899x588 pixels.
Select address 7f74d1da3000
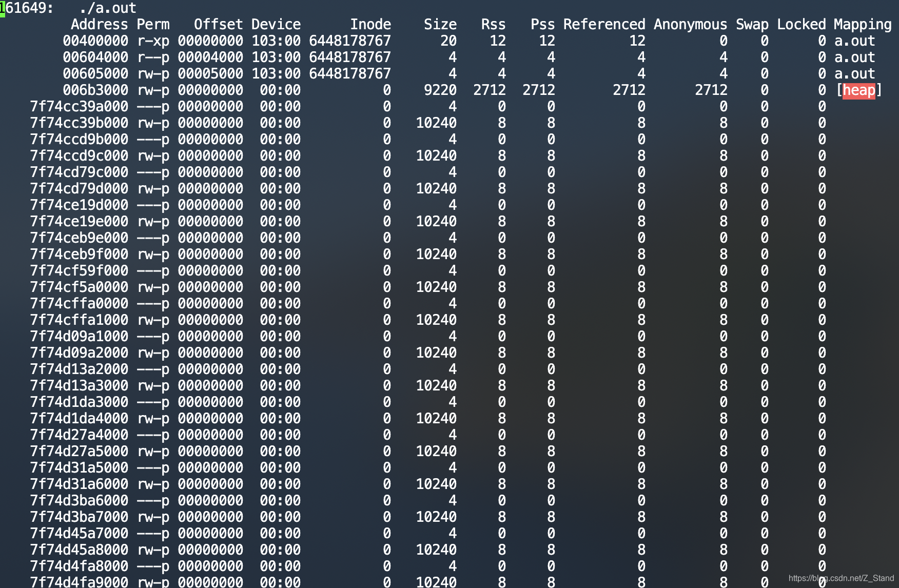[x=79, y=402]
